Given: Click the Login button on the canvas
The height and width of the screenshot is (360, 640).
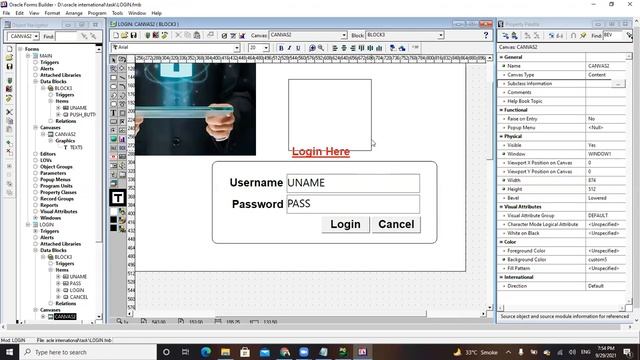Looking at the screenshot, I should [x=345, y=224].
